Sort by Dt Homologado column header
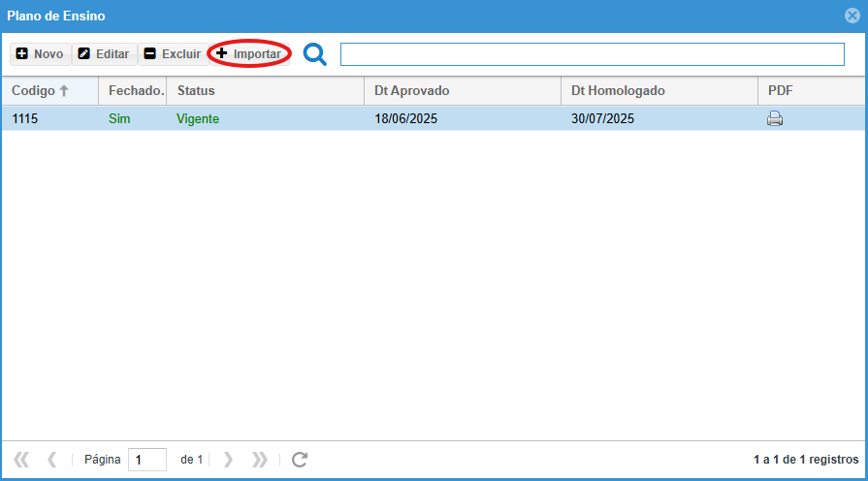 click(658, 91)
